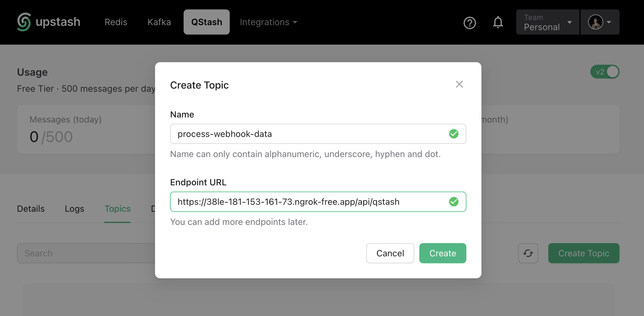Open the avatar dropdown arrow
The height and width of the screenshot is (316, 644).
pyautogui.click(x=609, y=22)
